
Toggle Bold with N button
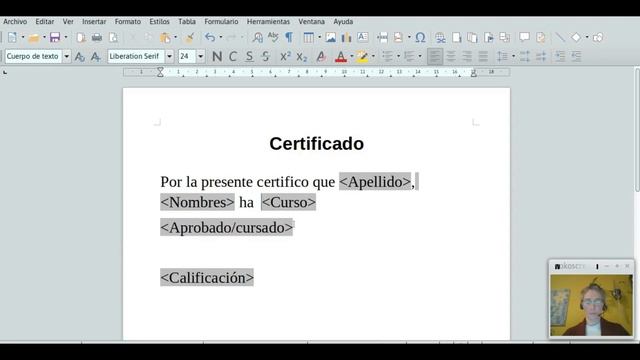[217, 56]
